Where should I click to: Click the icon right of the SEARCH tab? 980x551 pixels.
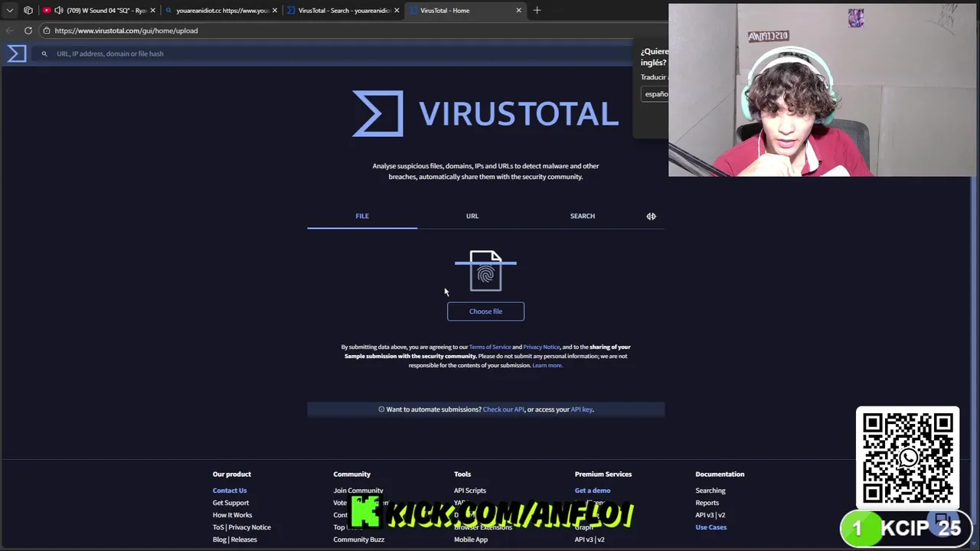tap(651, 216)
